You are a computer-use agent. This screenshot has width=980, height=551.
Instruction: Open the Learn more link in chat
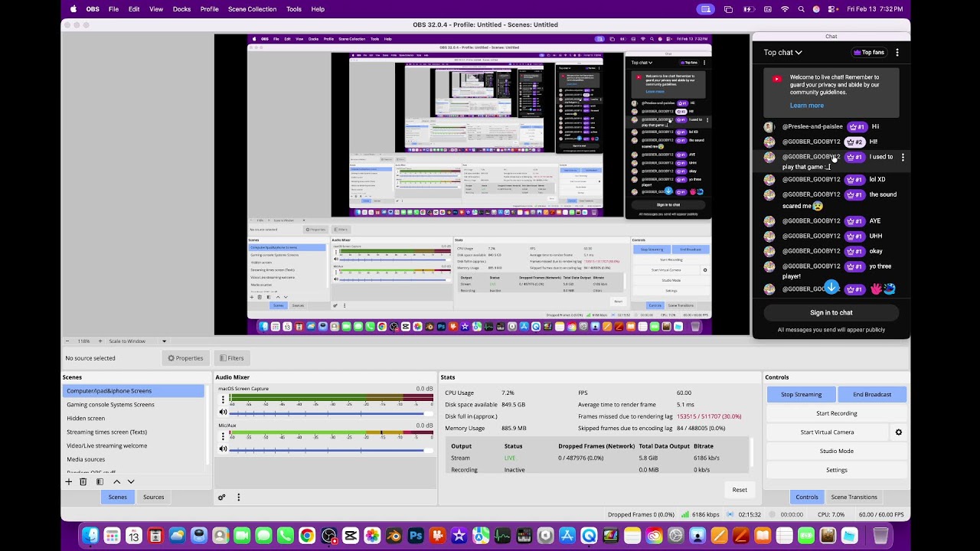tap(807, 106)
